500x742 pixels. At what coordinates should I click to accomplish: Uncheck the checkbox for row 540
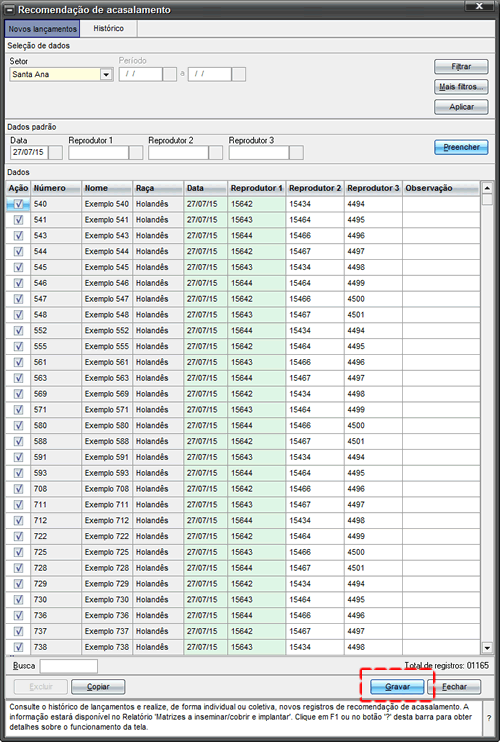[x=18, y=204]
